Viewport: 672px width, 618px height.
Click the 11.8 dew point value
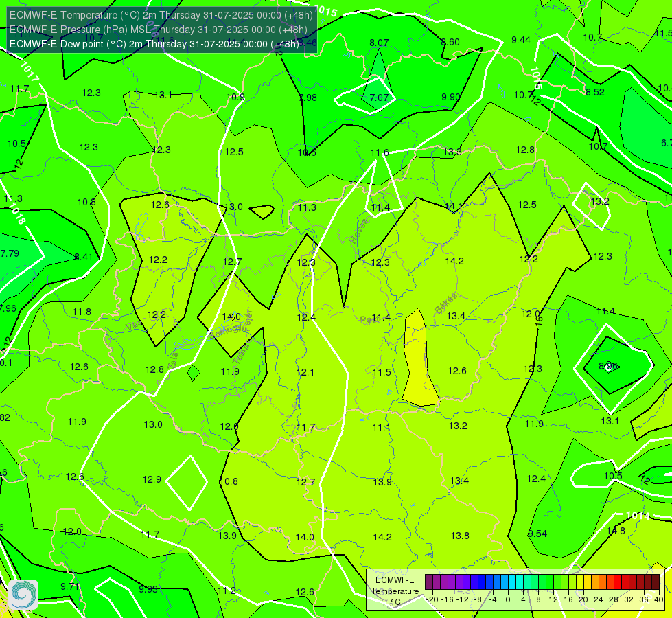tap(82, 312)
